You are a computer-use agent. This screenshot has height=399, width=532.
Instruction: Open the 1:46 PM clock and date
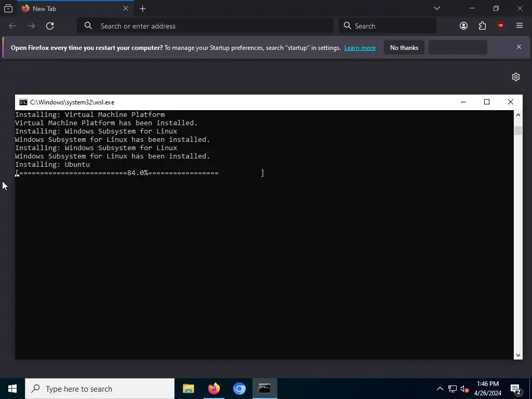pyautogui.click(x=487, y=389)
